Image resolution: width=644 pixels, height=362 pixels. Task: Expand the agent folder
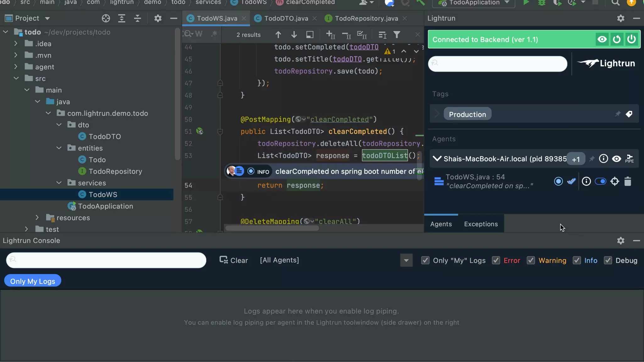(x=16, y=67)
